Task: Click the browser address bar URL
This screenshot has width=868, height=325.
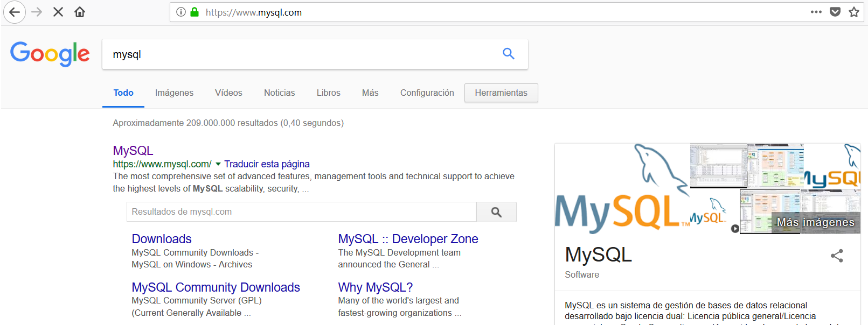Action: pyautogui.click(x=254, y=12)
